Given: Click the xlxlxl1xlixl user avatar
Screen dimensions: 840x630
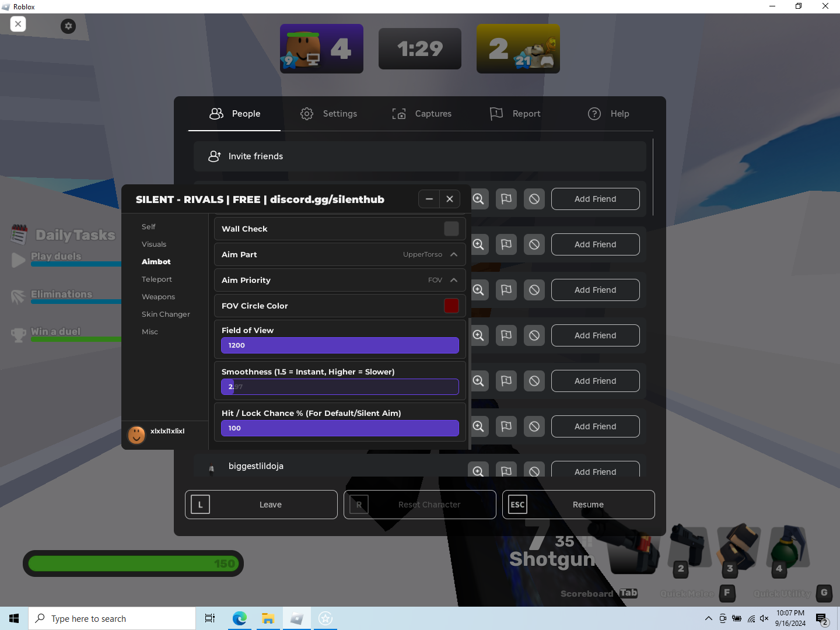Looking at the screenshot, I should pyautogui.click(x=136, y=435).
